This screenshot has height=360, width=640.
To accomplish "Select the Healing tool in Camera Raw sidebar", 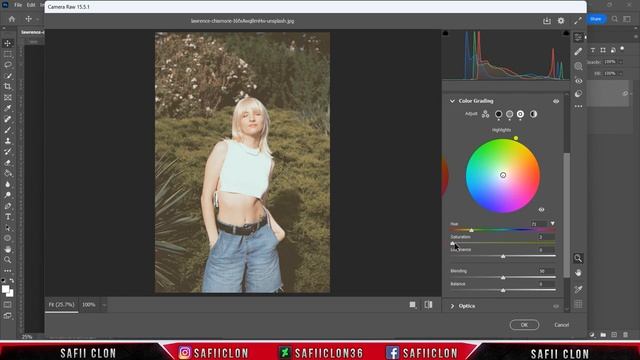I will (x=578, y=51).
